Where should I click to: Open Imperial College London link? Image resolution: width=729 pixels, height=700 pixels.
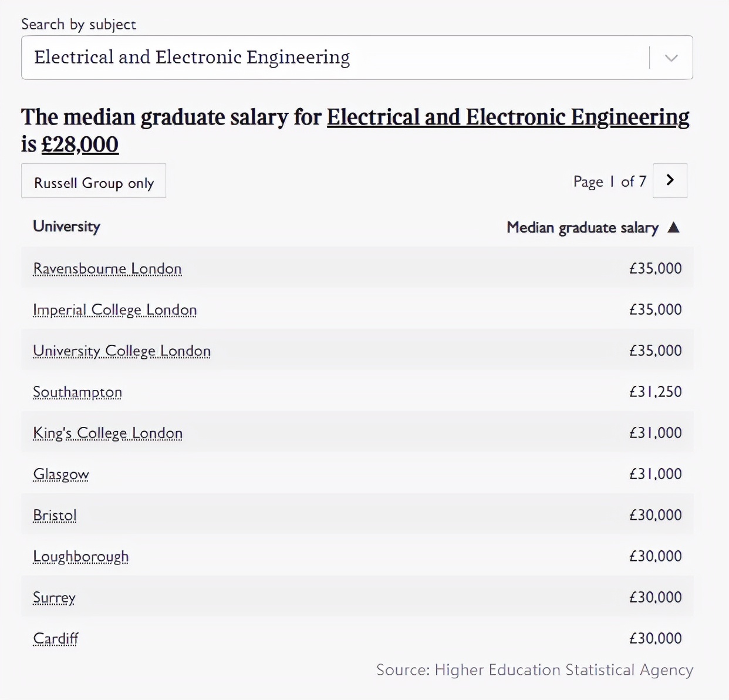coord(115,309)
